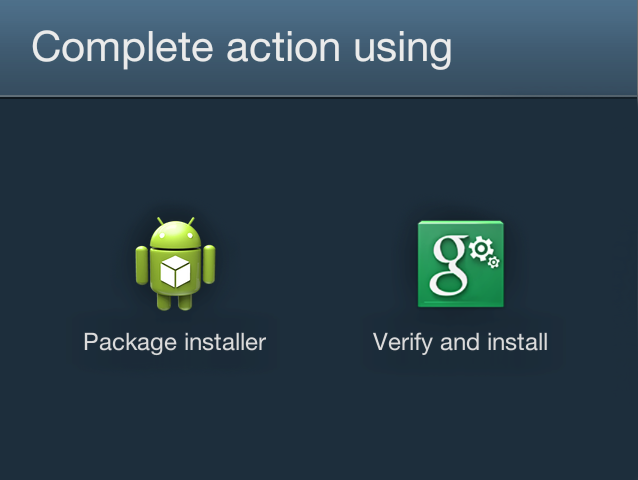Click the Complete action using title
Image resolution: width=638 pixels, height=480 pixels.
pyautogui.click(x=242, y=48)
